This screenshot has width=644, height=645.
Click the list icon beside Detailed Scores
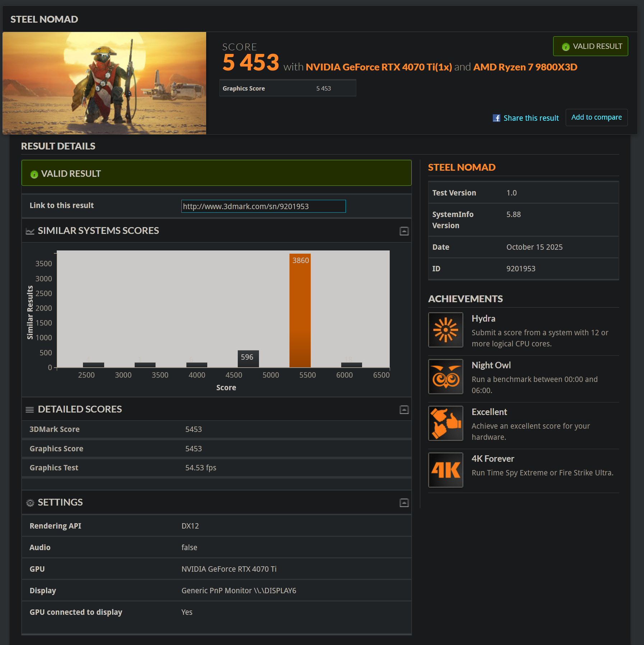[30, 410]
